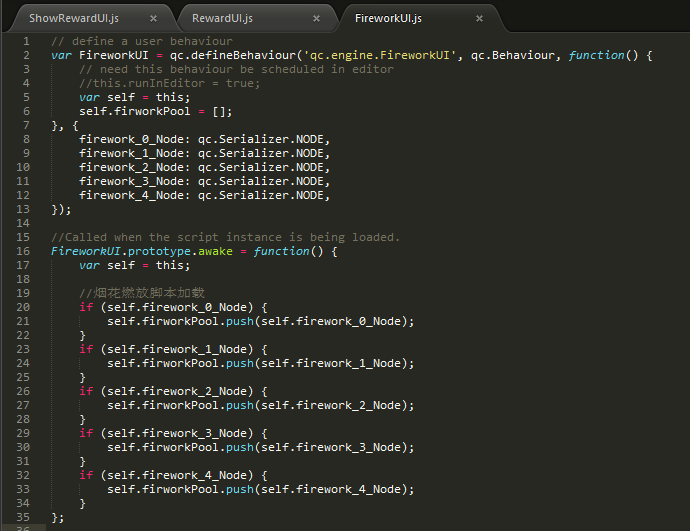Click 'qc.Behaviour' on line 2
This screenshot has width=690, height=531.
coord(513,55)
